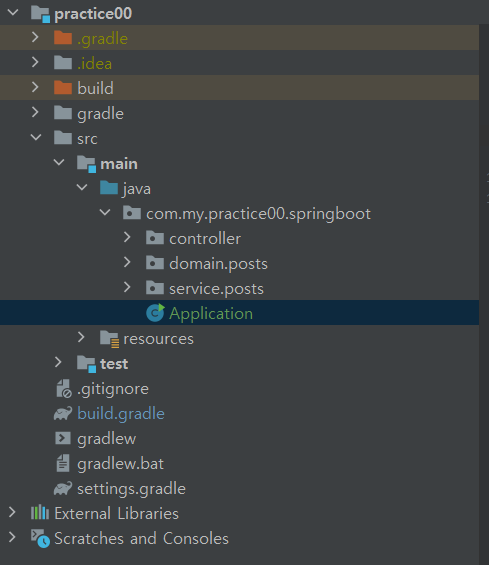This screenshot has width=489, height=565.
Task: Select the settings.gradle file name
Action: pos(131,489)
